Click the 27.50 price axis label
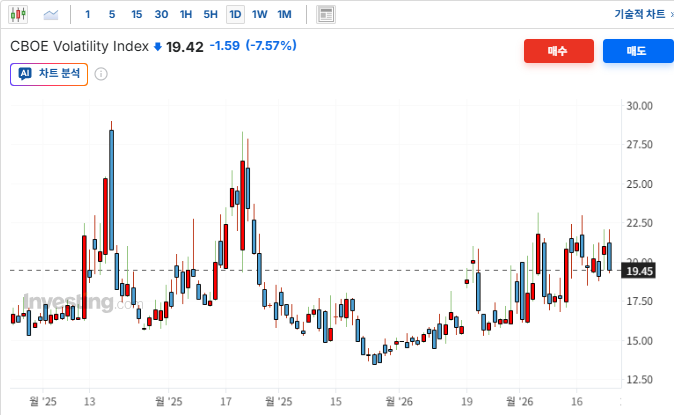This screenshot has height=415, width=674. (x=639, y=144)
